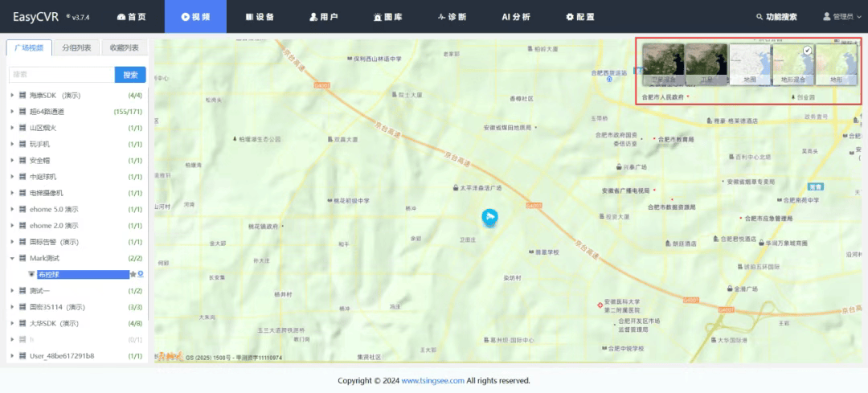The height and width of the screenshot is (393, 868).
Task: Click the blue camera marker on map
Action: (489, 218)
